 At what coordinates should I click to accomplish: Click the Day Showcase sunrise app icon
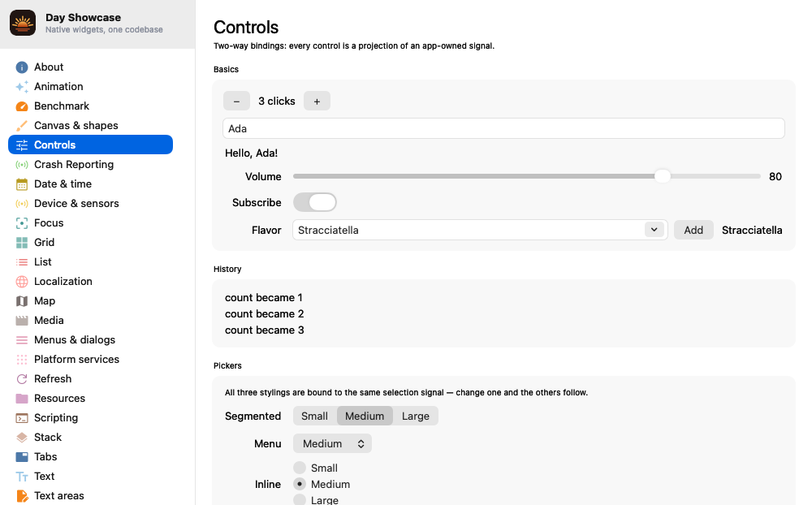(x=23, y=23)
